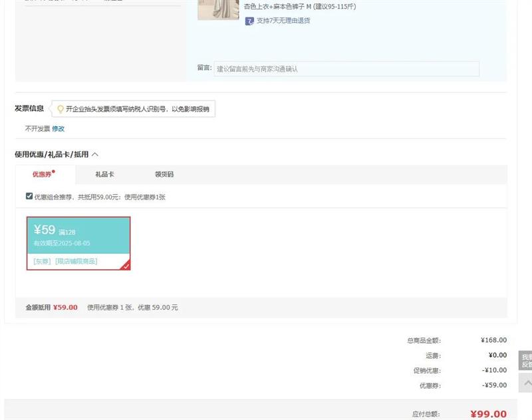This screenshot has height=420, width=532.
Task: Open the 我要反馈 feedback side widget
Action: click(x=525, y=360)
